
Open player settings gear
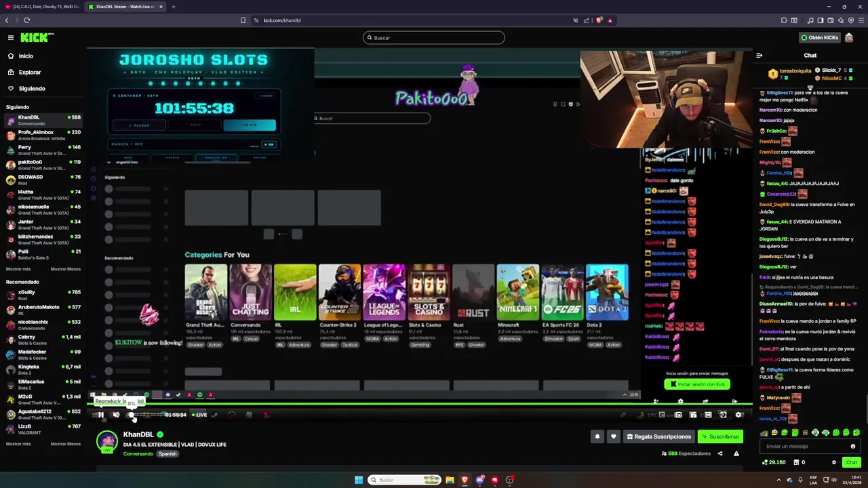[738, 415]
